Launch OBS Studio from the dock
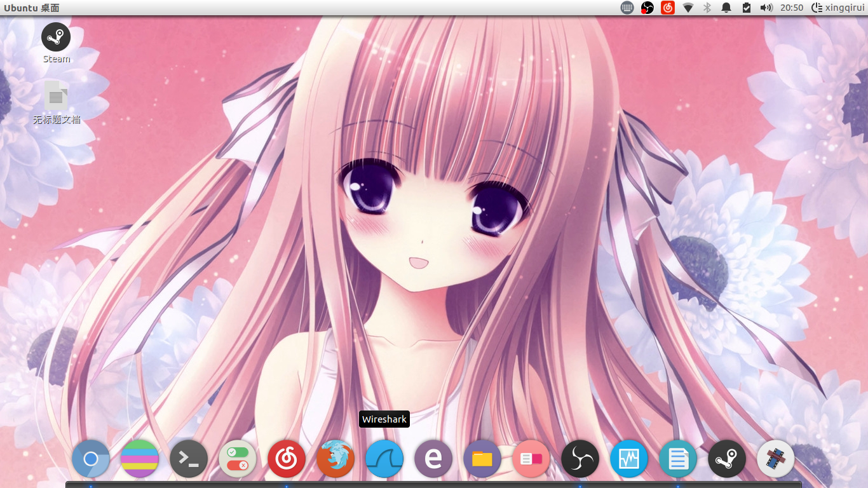Viewport: 868px width, 488px height. (580, 459)
